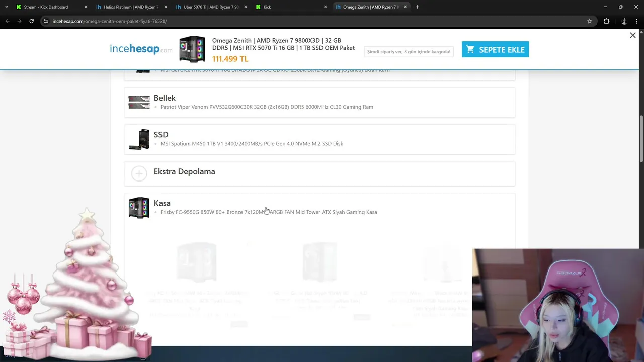Close the sticky product header bar
The height and width of the screenshot is (362, 644).
pyautogui.click(x=633, y=35)
